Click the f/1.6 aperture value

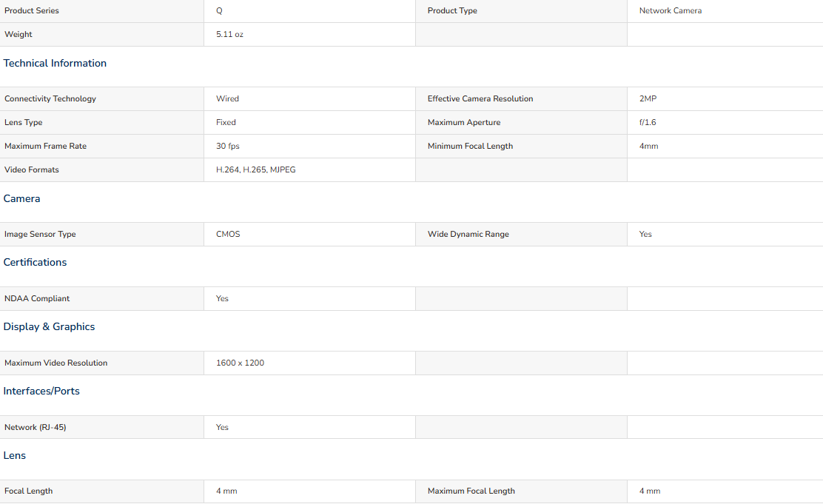tap(648, 123)
